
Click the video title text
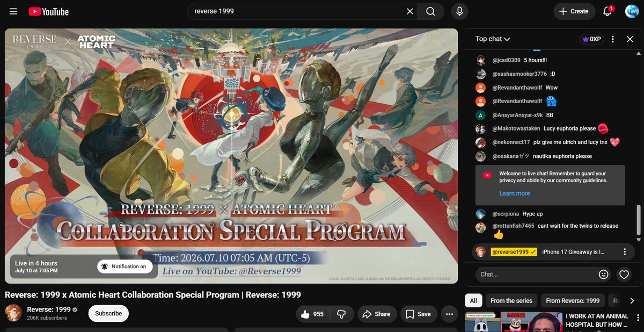tap(153, 295)
